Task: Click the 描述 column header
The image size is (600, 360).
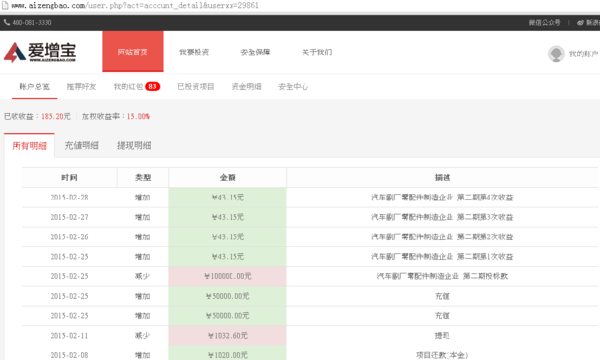Action: pyautogui.click(x=442, y=178)
